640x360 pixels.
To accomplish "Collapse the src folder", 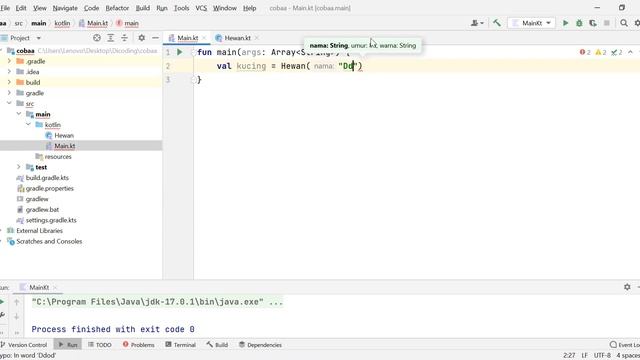I will pos(9,104).
